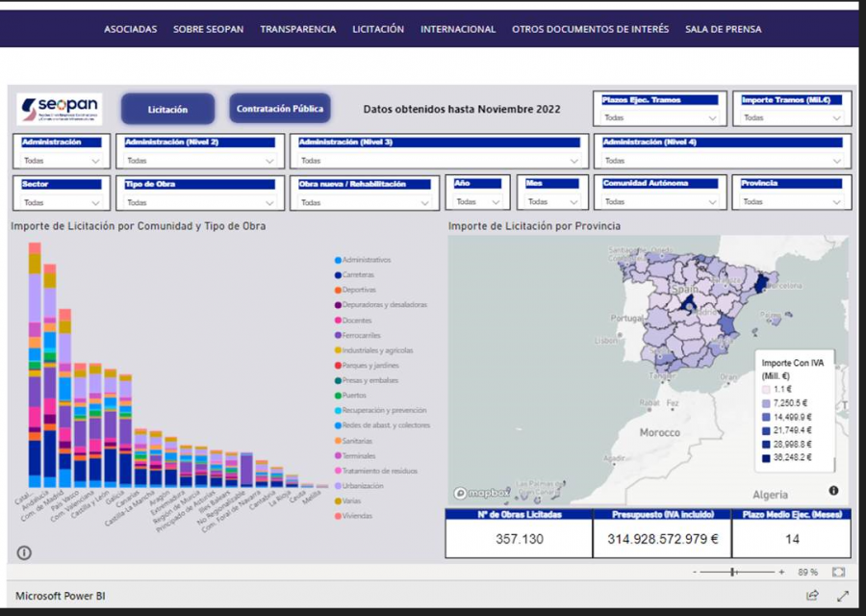866x616 pixels.
Task: Expand the Sector filter dropdown
Action: (62, 203)
